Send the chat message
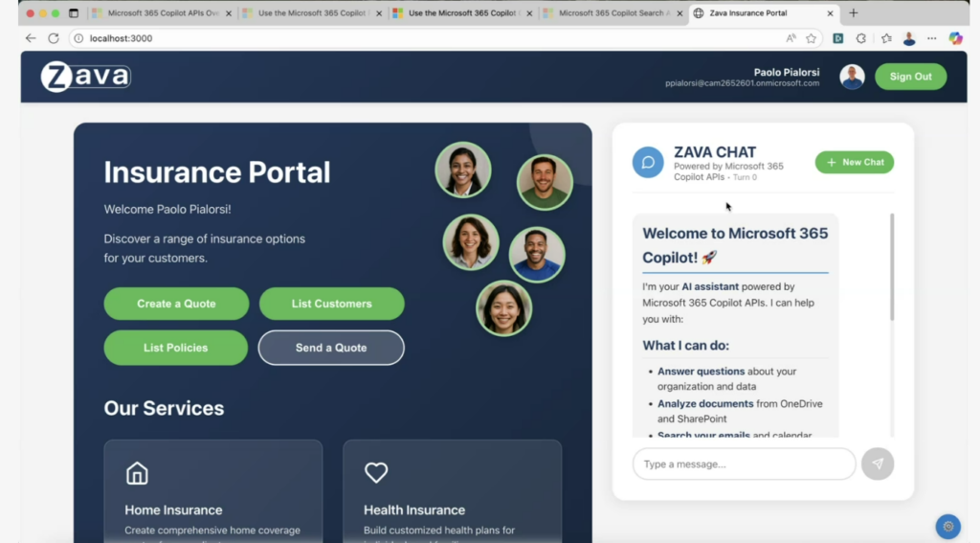 point(878,464)
